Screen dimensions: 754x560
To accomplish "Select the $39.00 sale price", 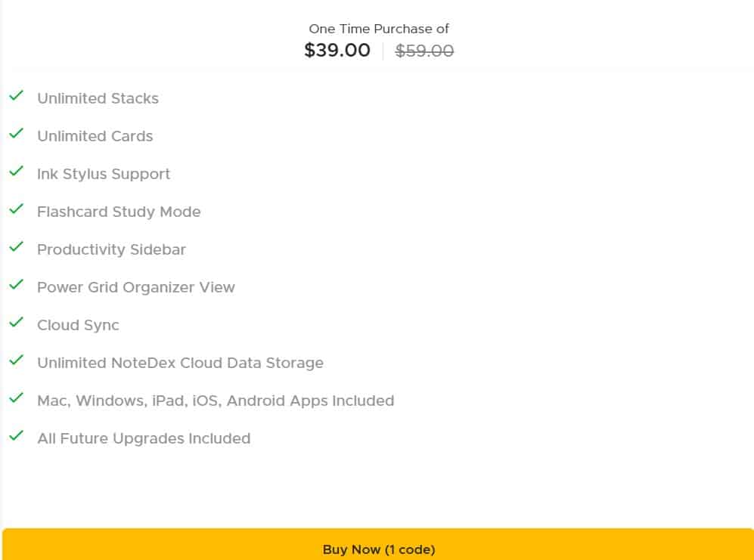I will [x=337, y=50].
